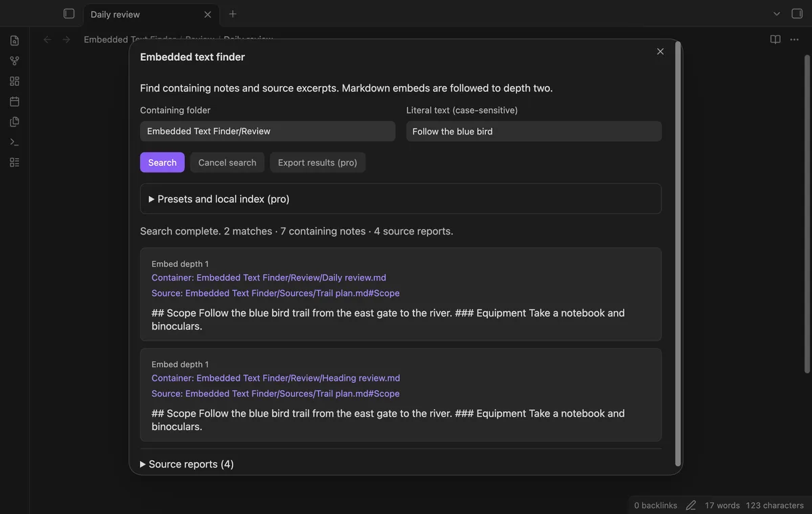812x514 pixels.
Task: Click the 17 words status item
Action: pyautogui.click(x=722, y=505)
